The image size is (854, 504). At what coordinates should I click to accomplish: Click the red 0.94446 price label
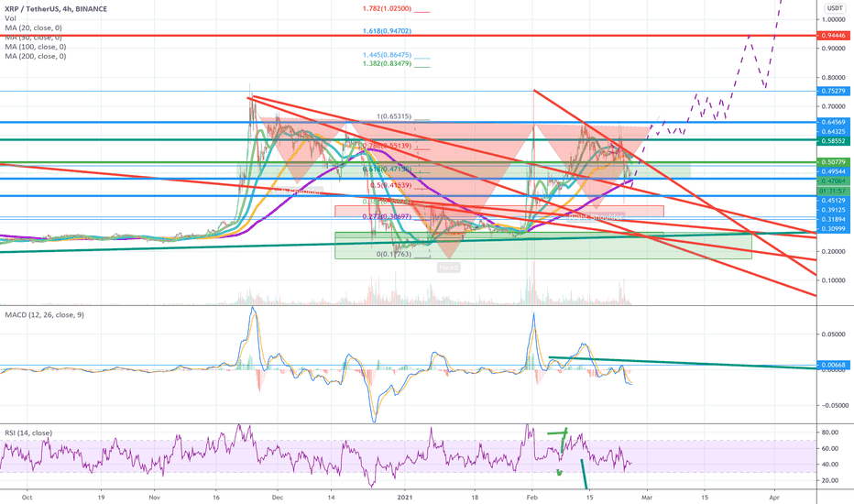[833, 36]
